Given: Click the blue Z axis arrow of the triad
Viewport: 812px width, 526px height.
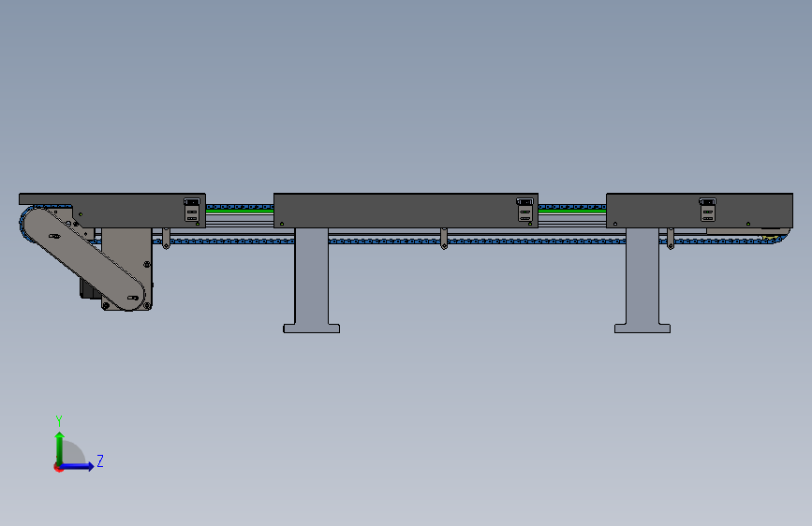Looking at the screenshot, I should (77, 466).
